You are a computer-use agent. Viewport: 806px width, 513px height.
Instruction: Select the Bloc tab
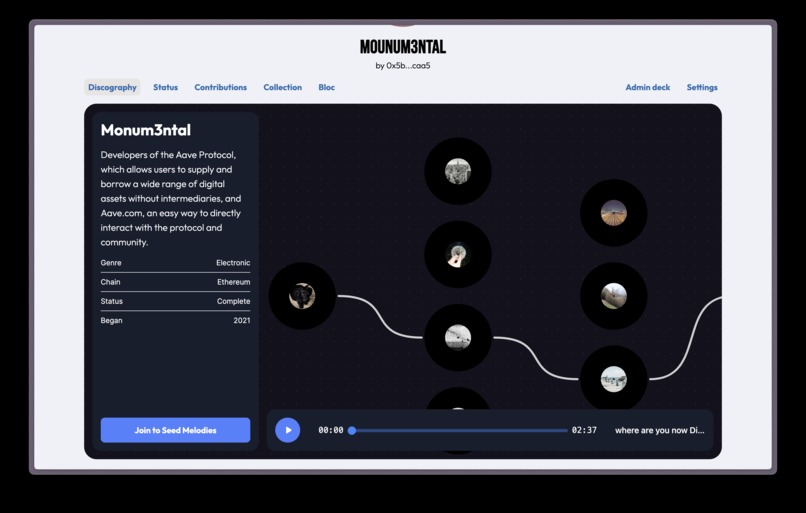click(326, 87)
